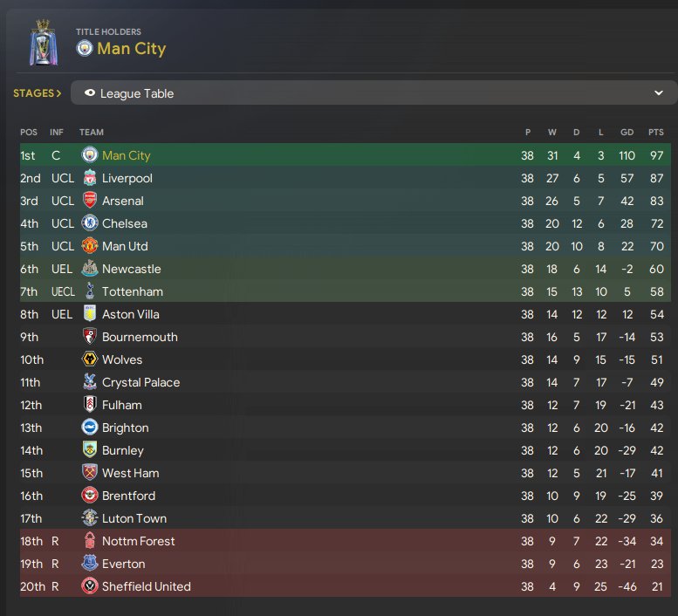The width and height of the screenshot is (678, 616).
Task: Open the Tottenham team page
Action: [x=133, y=291]
